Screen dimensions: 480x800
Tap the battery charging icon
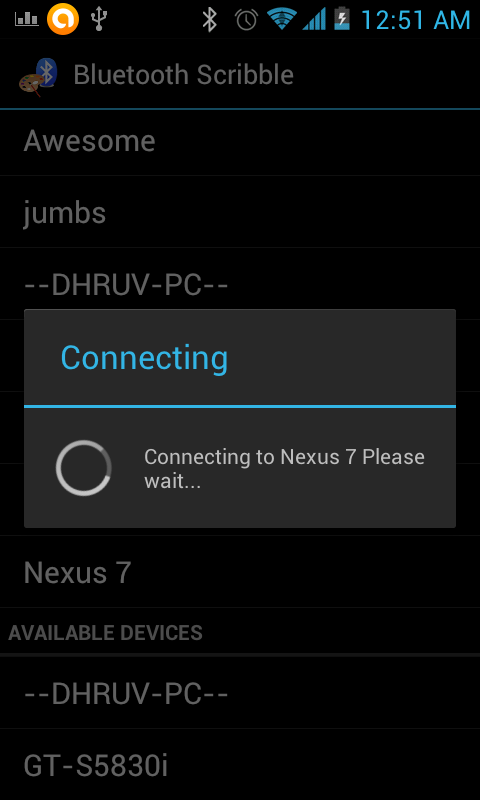pos(342,19)
